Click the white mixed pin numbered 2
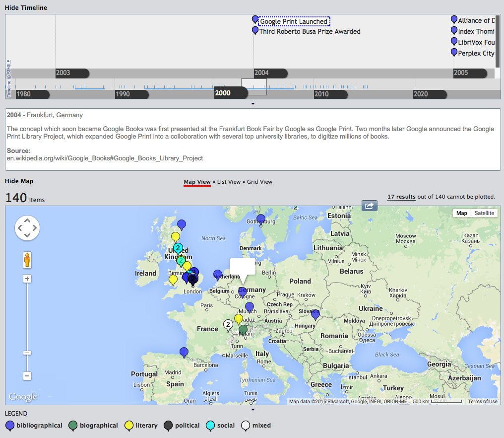This screenshot has height=438, width=504. pos(228,325)
